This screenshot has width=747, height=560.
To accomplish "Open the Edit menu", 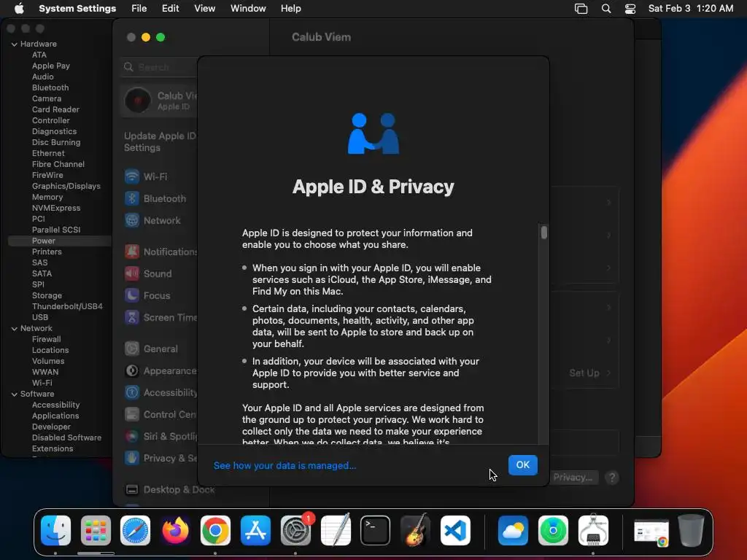I will pos(170,9).
